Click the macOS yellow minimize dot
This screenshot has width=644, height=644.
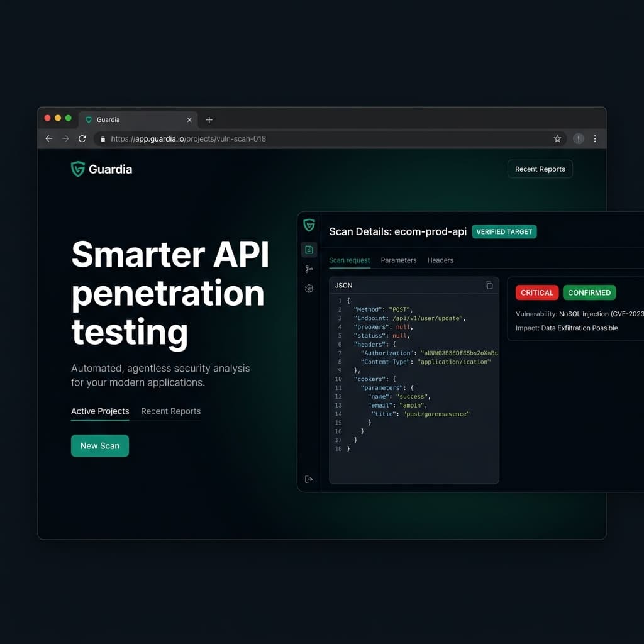58,118
